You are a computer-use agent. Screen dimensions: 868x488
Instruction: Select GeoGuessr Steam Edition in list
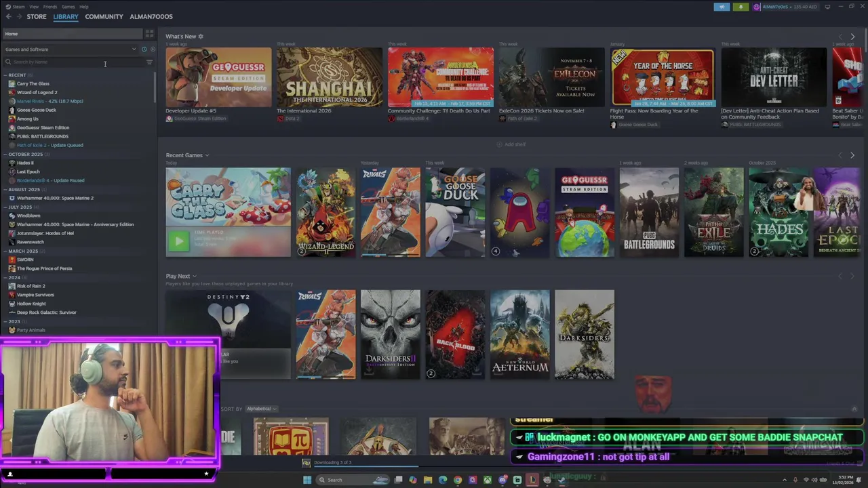(x=43, y=128)
